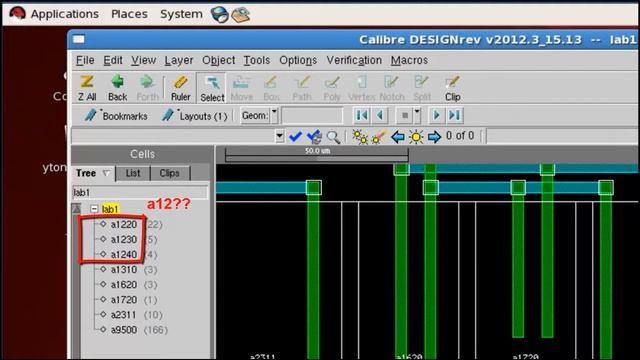Screen dimensions: 640x360
Task: Select cell a1620 in tree
Action: click(x=124, y=284)
